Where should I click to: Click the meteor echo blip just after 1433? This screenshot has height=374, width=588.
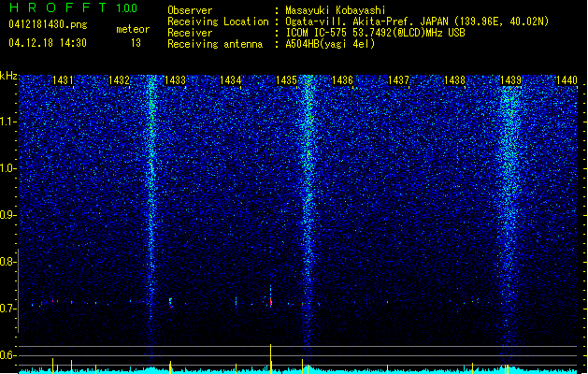(171, 302)
